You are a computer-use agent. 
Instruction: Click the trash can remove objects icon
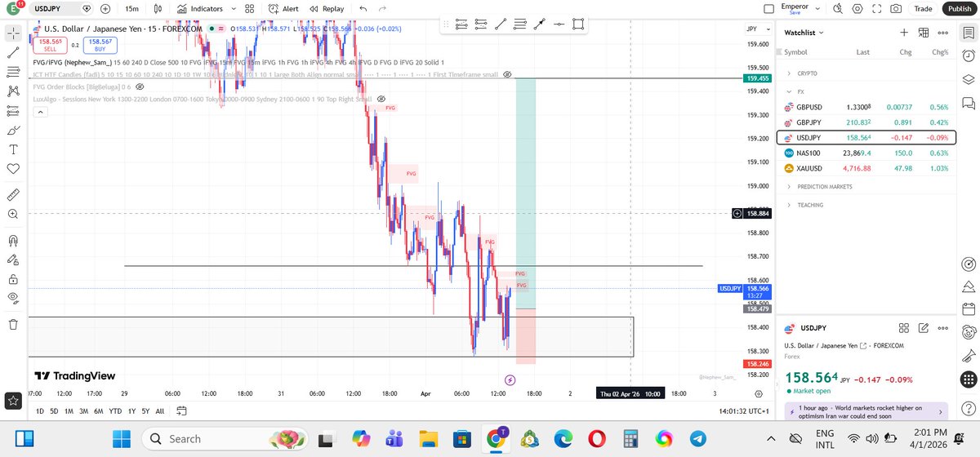click(13, 324)
